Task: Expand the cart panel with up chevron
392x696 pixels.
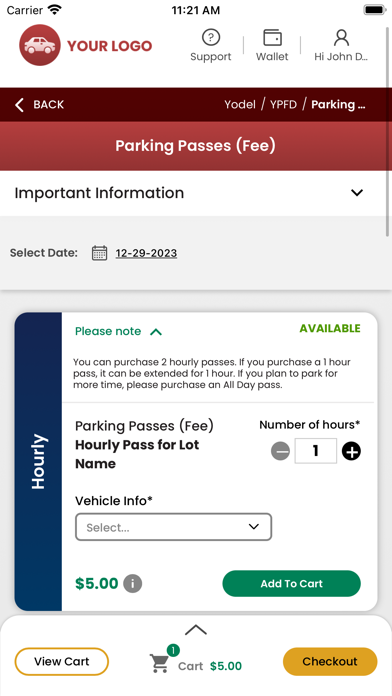Action: 196,629
